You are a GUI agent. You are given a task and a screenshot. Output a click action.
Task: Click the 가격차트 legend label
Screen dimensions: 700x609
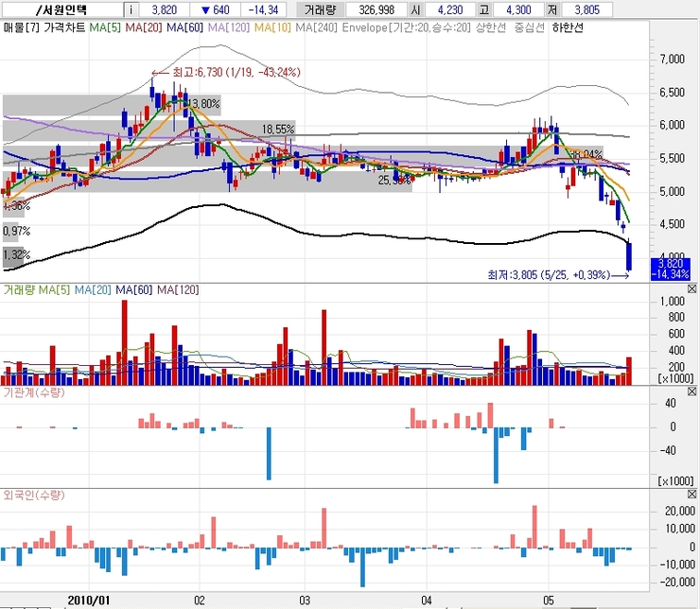(x=64, y=27)
